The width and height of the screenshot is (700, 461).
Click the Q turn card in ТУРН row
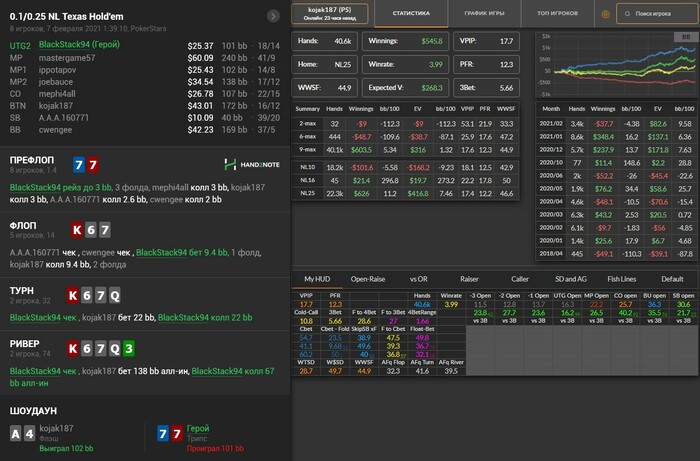(x=115, y=295)
